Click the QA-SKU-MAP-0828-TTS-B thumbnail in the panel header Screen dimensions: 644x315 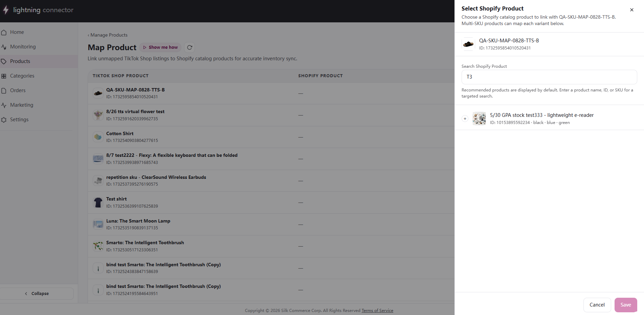click(x=468, y=44)
